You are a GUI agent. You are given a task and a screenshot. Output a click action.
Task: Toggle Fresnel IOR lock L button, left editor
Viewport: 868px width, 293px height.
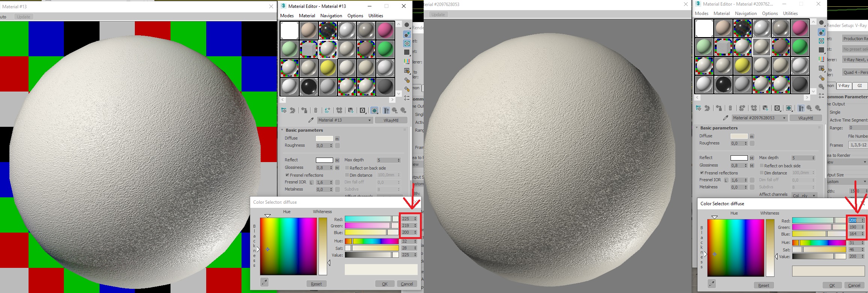311,182
